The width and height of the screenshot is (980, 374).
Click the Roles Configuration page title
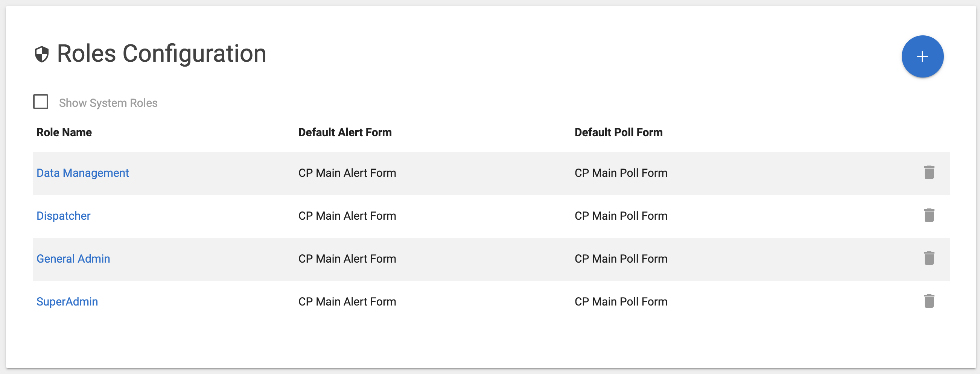click(x=161, y=54)
